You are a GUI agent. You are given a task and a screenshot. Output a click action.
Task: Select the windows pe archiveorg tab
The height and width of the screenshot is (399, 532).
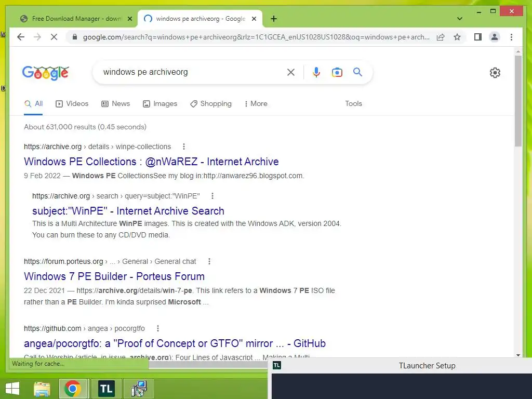tap(199, 19)
